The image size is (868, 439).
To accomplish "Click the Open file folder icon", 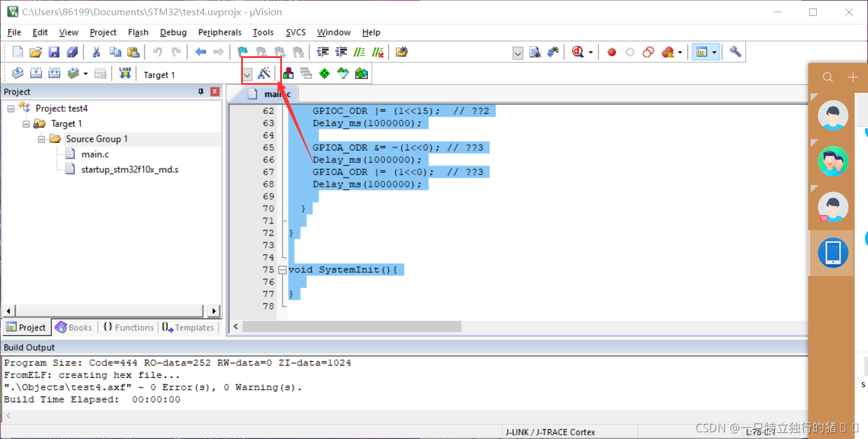I will pos(36,52).
